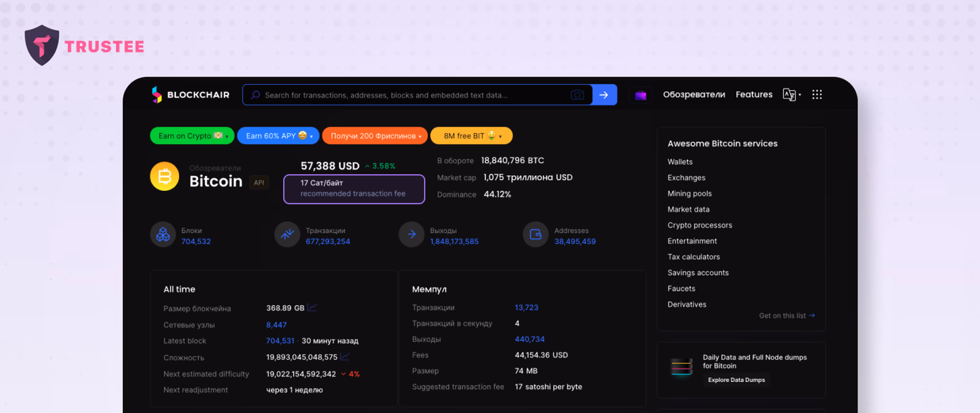
Task: Open the Entertainment link
Action: click(692, 241)
